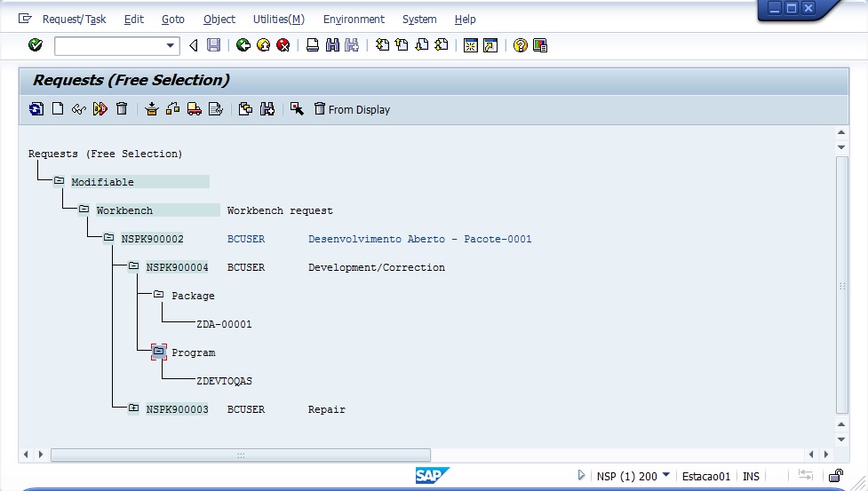Collapse the Modifiable folder node
The image size is (868, 491).
tap(59, 181)
